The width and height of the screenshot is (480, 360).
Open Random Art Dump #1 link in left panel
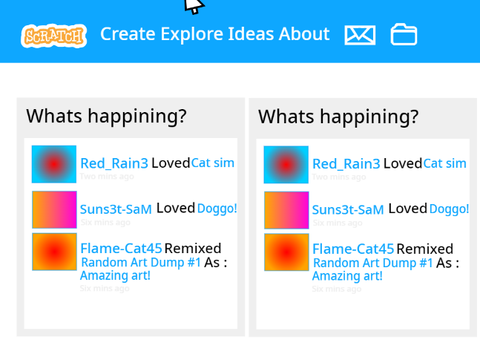click(x=141, y=262)
